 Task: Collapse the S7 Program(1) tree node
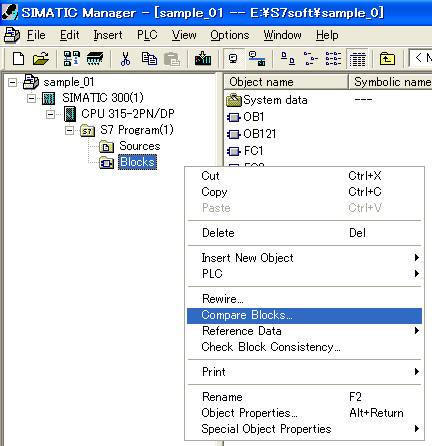tap(69, 130)
